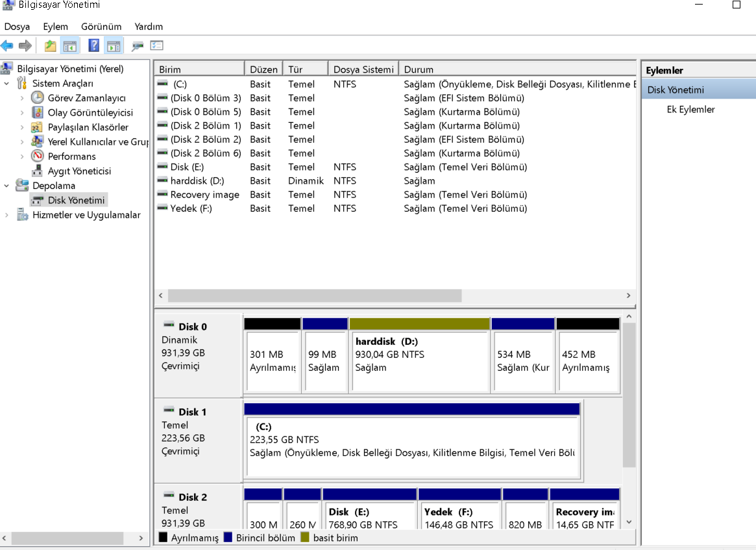This screenshot has width=756, height=550.
Task: Select the (Disk 2 Bölüm 6) row
Action: (395, 153)
